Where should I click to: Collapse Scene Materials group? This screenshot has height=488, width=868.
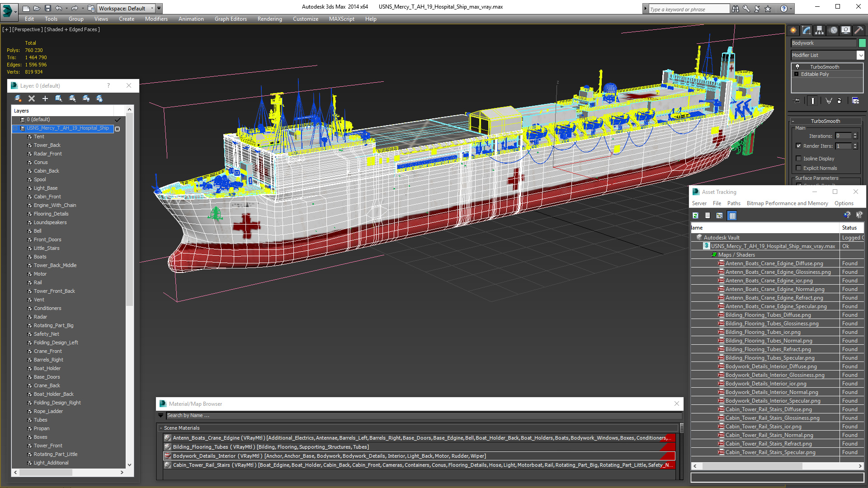point(161,428)
